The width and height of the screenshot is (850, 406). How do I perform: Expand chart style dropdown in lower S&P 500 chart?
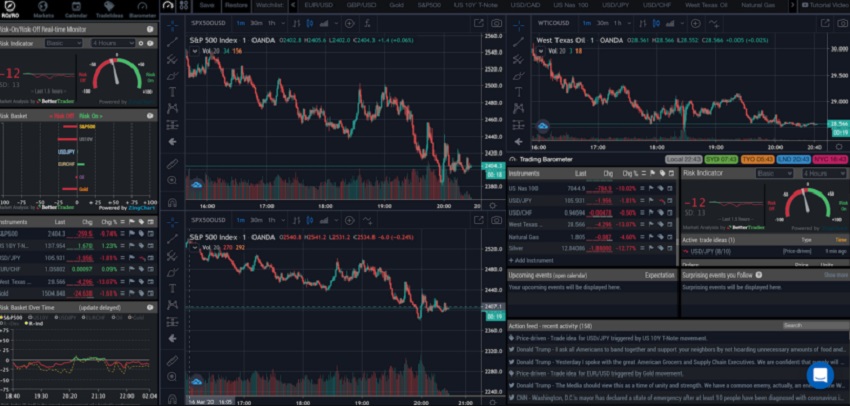pos(337,220)
